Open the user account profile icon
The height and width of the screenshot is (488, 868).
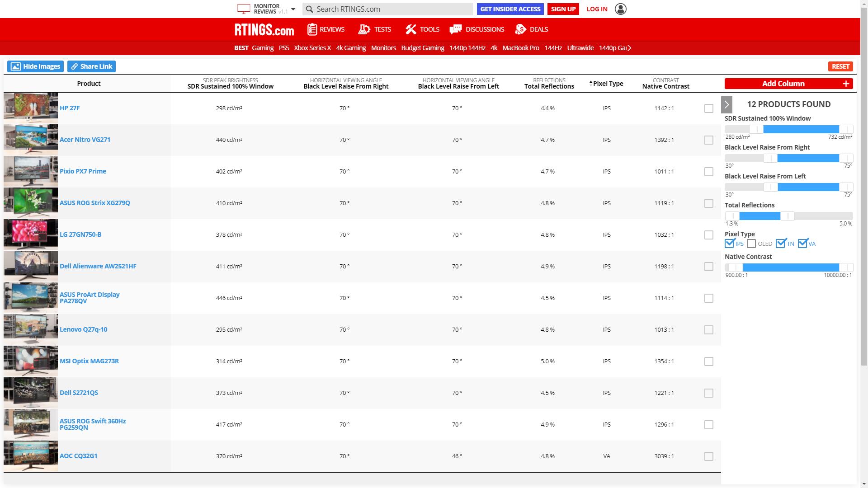pyautogui.click(x=621, y=9)
